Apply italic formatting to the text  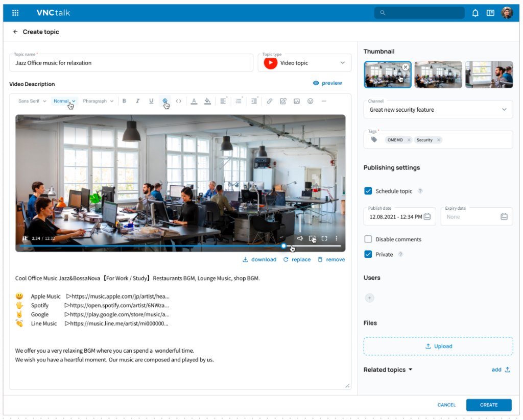(137, 101)
